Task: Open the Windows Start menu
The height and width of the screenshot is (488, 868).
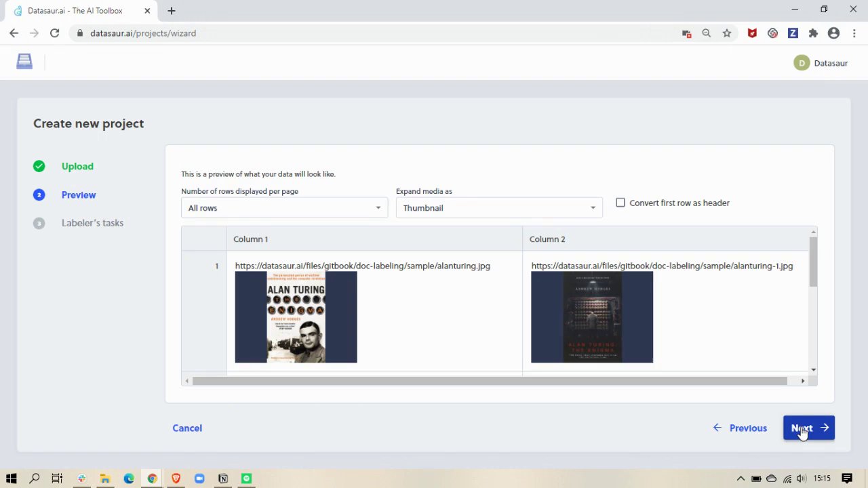Action: (12, 479)
